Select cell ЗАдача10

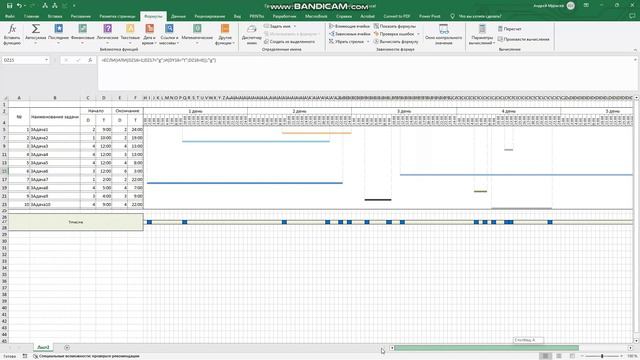click(55, 204)
